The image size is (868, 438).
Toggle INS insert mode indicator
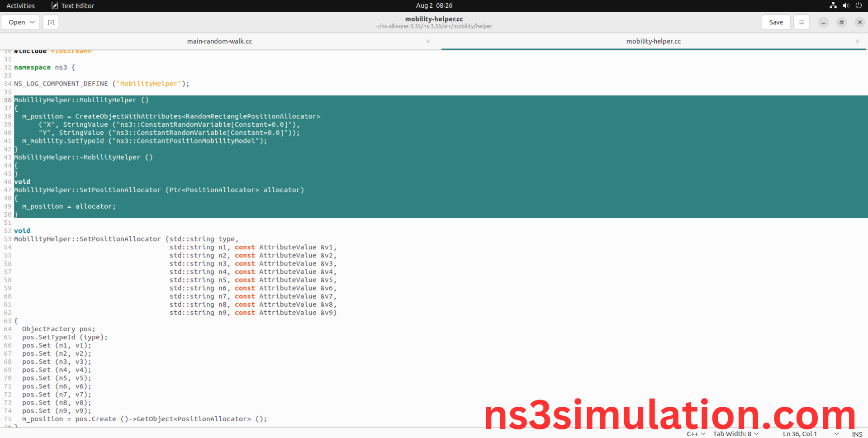click(x=857, y=434)
